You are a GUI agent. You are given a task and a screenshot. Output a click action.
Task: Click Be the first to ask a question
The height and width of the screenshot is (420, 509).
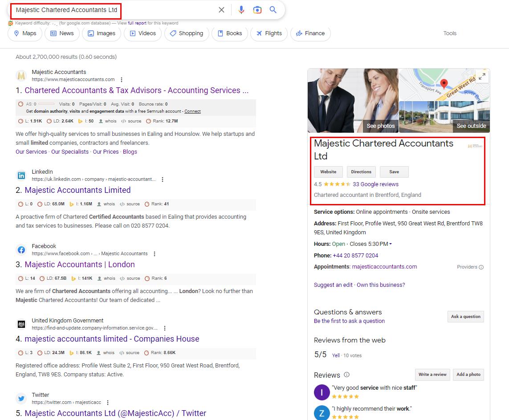pyautogui.click(x=349, y=321)
